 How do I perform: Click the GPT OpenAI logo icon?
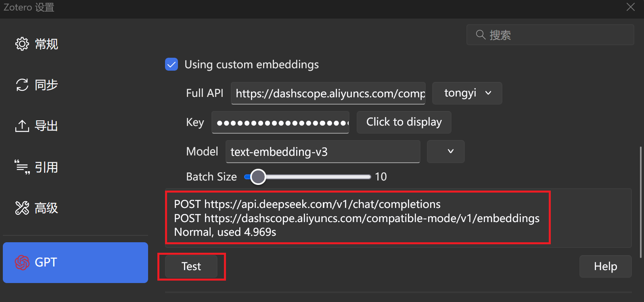[x=22, y=262]
